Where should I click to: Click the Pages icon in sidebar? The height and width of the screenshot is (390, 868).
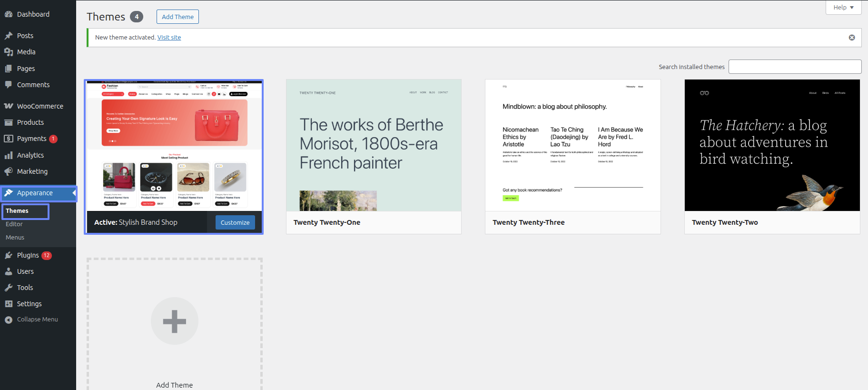9,69
